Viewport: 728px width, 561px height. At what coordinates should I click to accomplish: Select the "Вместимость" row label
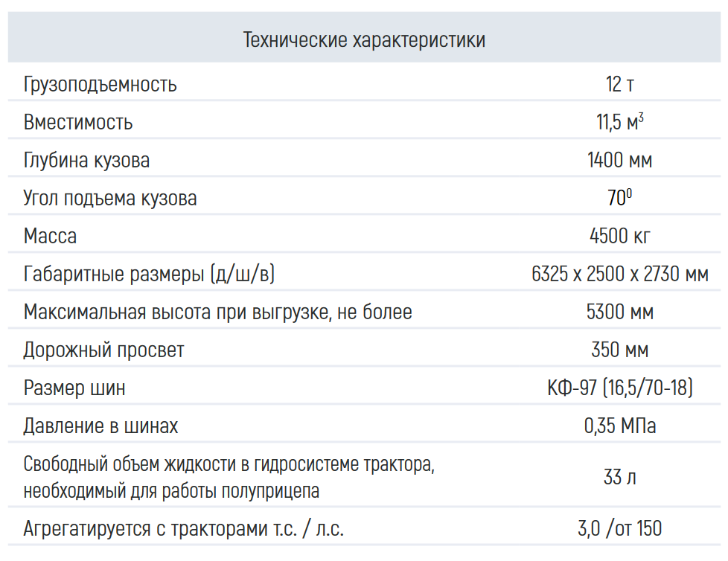[x=78, y=122]
